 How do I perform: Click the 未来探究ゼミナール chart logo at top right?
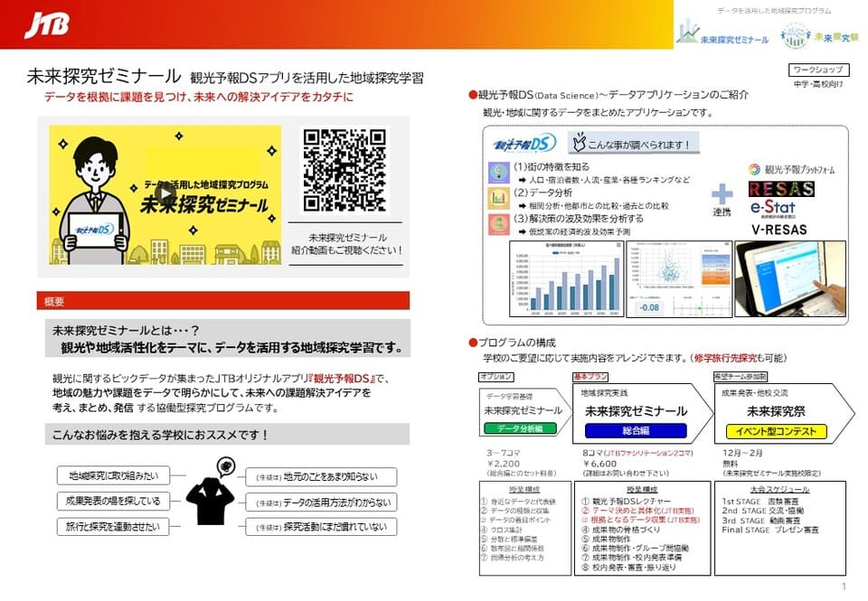tap(722, 31)
